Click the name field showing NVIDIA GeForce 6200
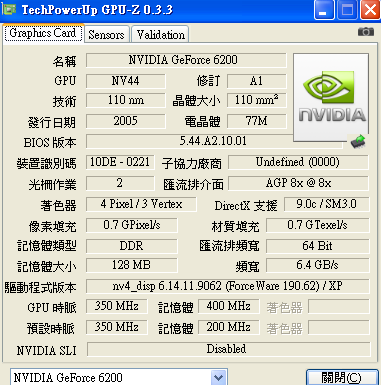The width and height of the screenshot is (381, 385). pyautogui.click(x=186, y=60)
